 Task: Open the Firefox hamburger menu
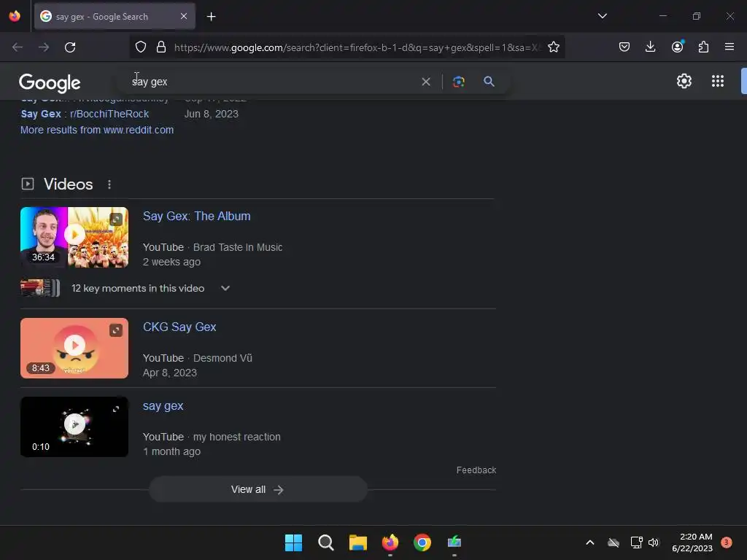(x=729, y=47)
